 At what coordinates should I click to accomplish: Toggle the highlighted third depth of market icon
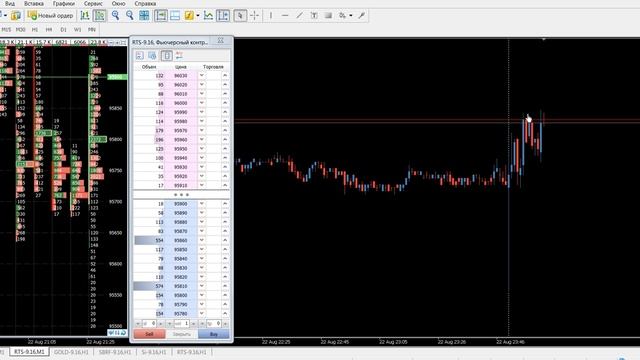click(167, 56)
